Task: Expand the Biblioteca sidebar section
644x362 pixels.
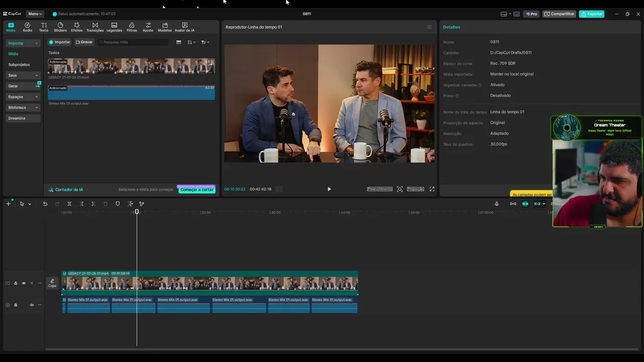Action: (23, 108)
